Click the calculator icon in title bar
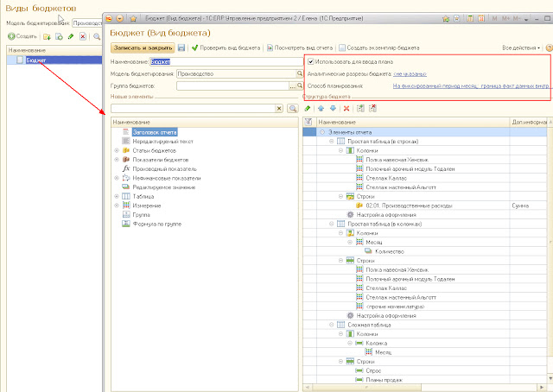Image resolution: width=553 pixels, height=392 pixels. [470, 18]
